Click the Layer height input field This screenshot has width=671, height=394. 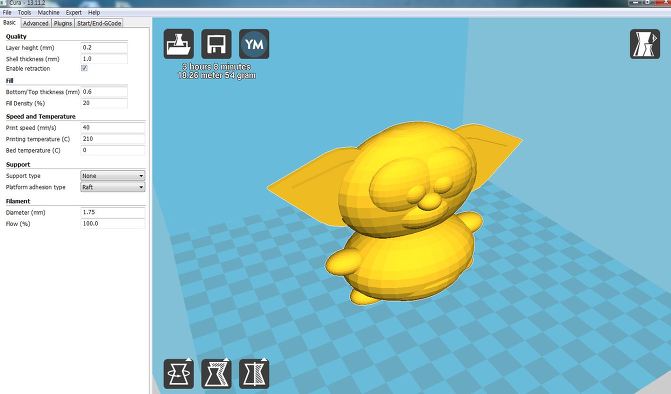pos(104,47)
